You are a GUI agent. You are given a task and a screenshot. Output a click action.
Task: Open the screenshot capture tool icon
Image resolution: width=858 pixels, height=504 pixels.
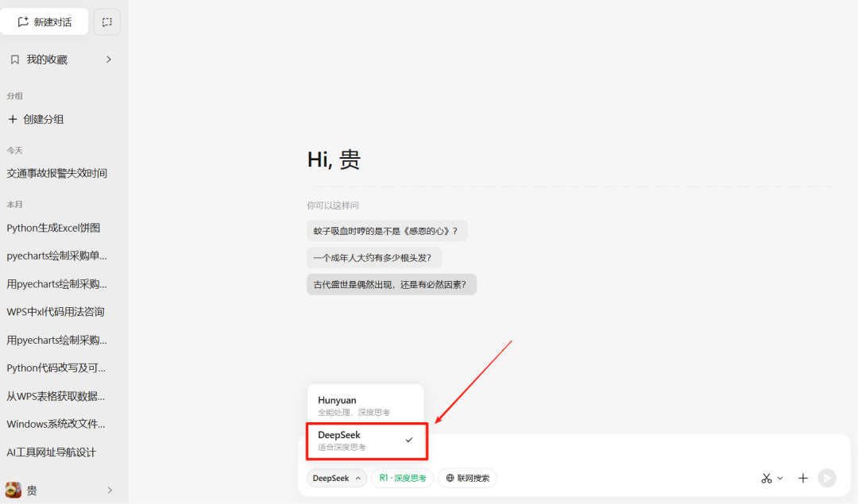(106, 21)
